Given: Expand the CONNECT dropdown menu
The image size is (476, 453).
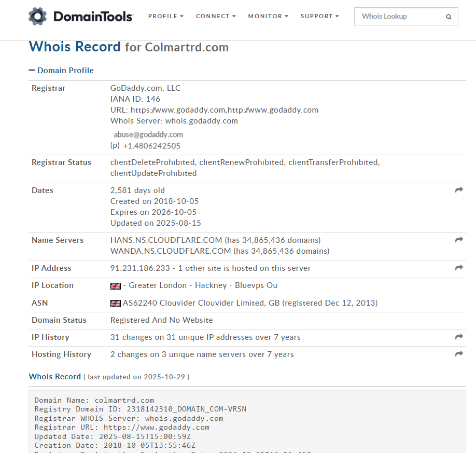Looking at the screenshot, I should [216, 16].
